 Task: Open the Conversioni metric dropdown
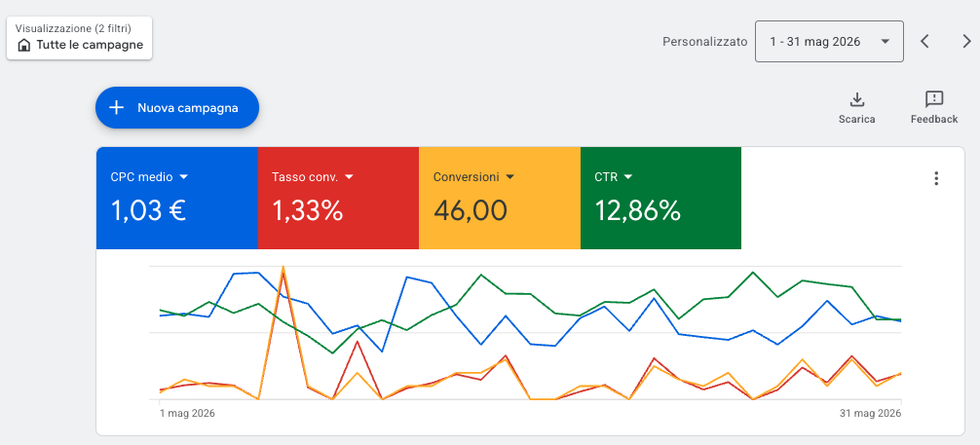473,177
